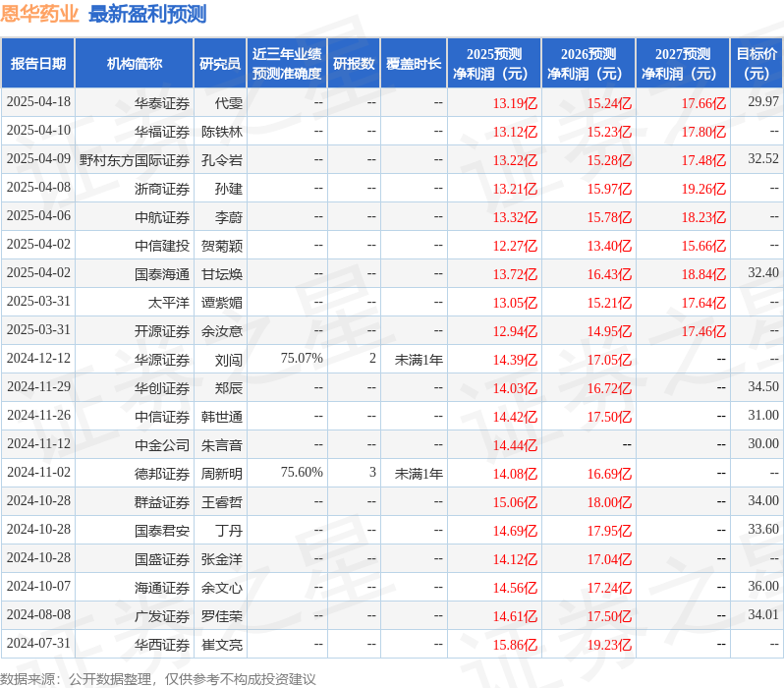The image size is (784, 688).
Task: Click the 17.80亿 forecast value
Action: (703, 132)
